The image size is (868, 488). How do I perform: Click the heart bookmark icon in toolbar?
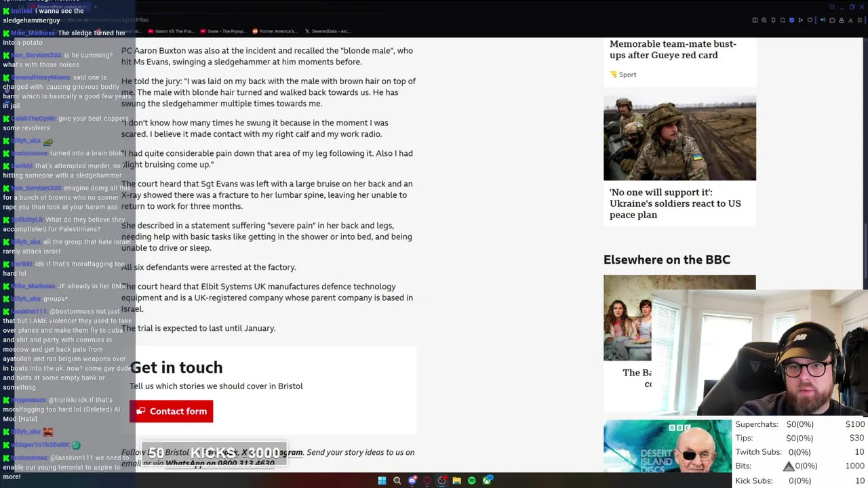810,20
